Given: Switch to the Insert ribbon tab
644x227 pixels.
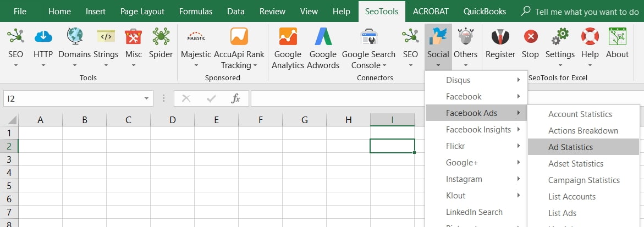Looking at the screenshot, I should coord(96,12).
